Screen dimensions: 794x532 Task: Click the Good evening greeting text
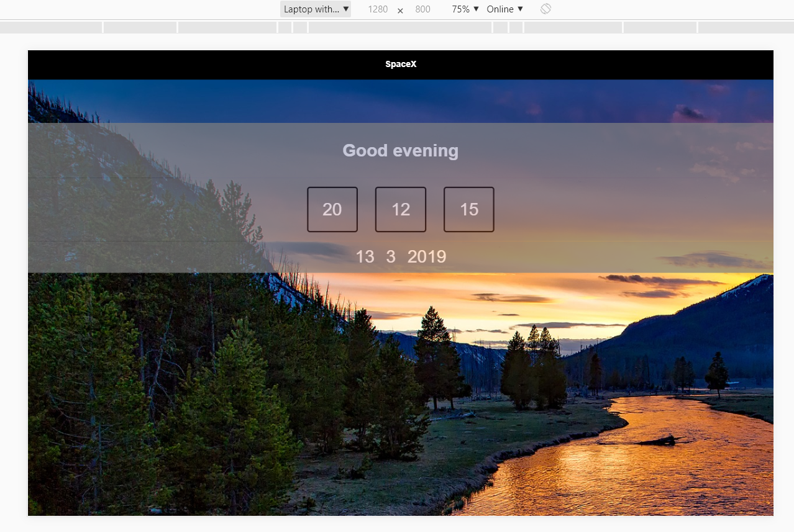click(x=401, y=150)
